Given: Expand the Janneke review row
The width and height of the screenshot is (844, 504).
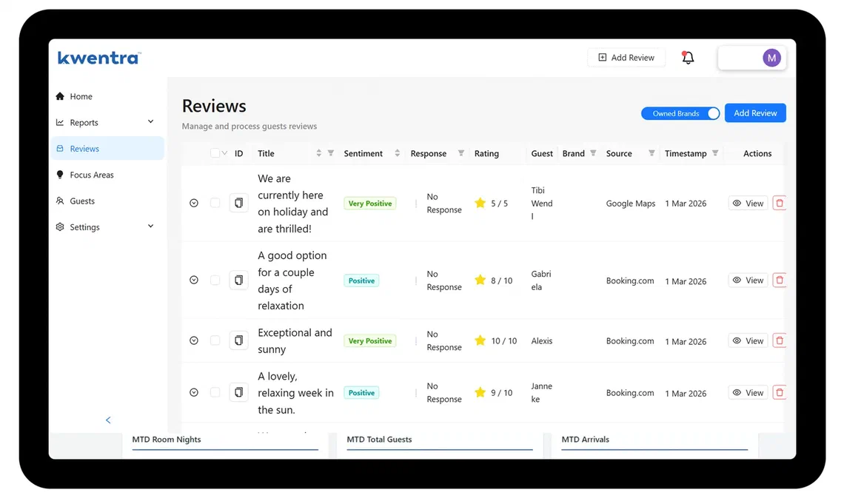Looking at the screenshot, I should (194, 392).
